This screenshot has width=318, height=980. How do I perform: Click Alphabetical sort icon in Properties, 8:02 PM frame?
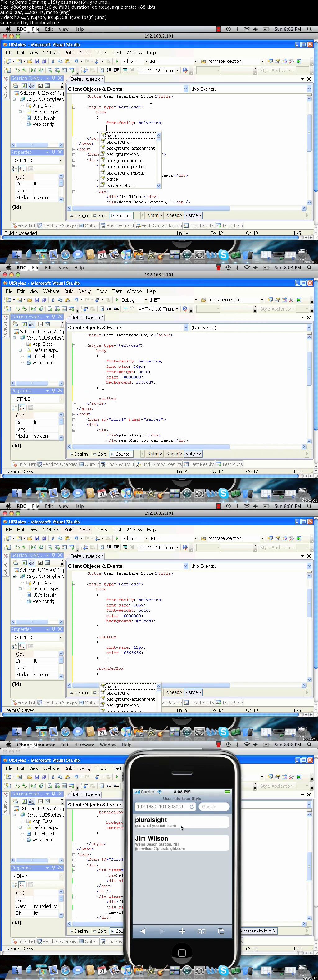click(x=22, y=169)
